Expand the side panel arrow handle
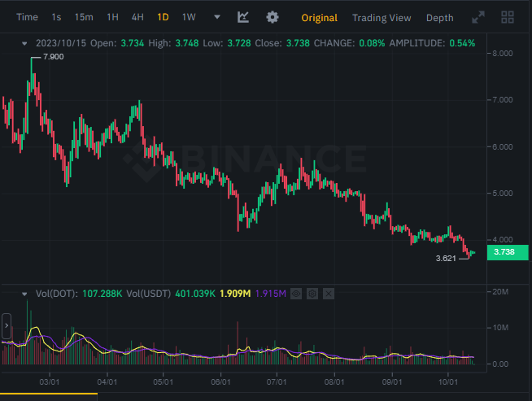Viewport: 532px width, 401px height. pos(7,325)
